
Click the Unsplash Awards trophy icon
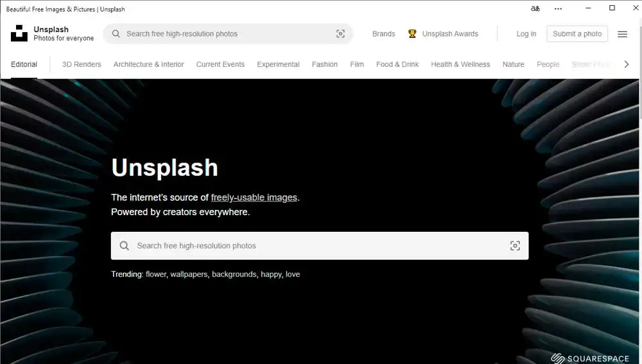coord(412,33)
